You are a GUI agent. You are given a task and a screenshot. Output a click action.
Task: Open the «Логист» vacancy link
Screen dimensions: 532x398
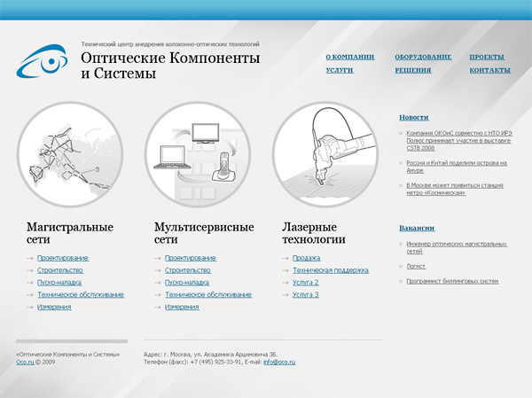[416, 265]
